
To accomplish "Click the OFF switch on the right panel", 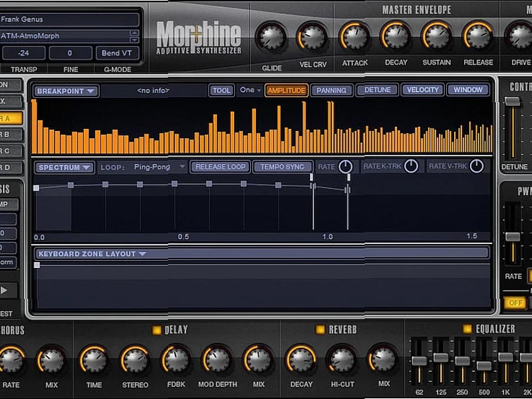I will 513,303.
